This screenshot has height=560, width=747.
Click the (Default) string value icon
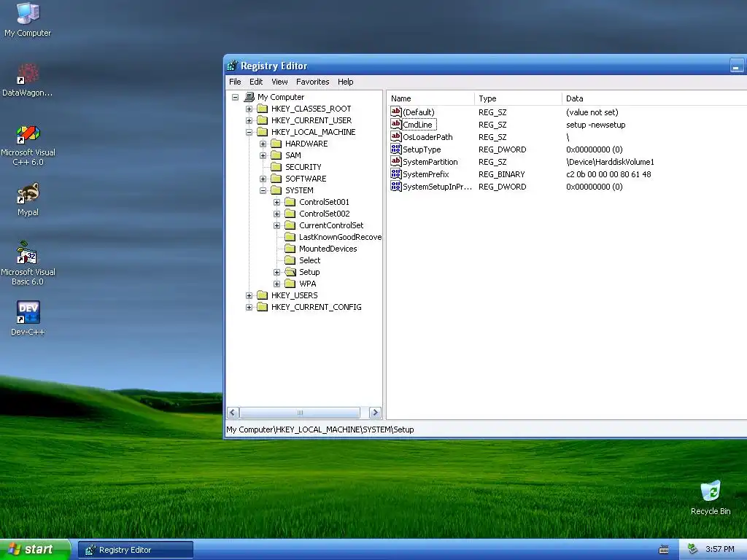click(x=395, y=112)
